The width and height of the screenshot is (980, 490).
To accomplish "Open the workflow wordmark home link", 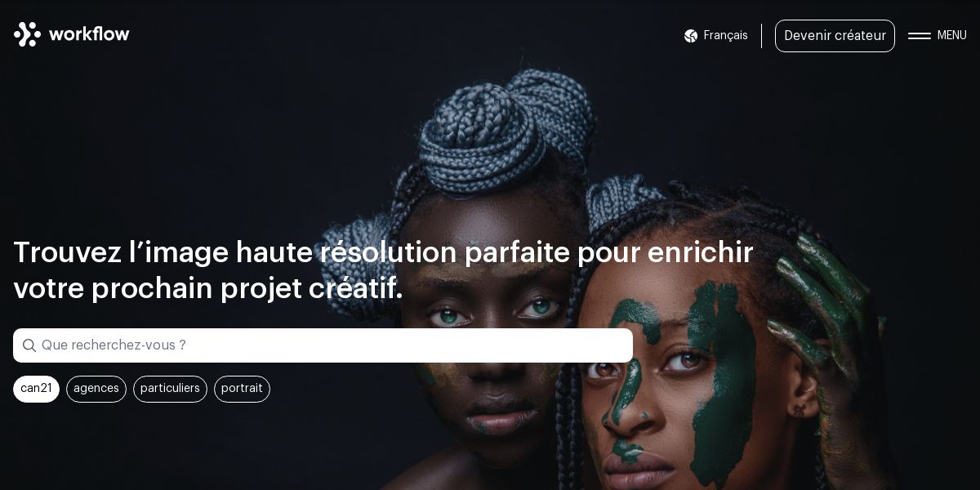I will [89, 34].
